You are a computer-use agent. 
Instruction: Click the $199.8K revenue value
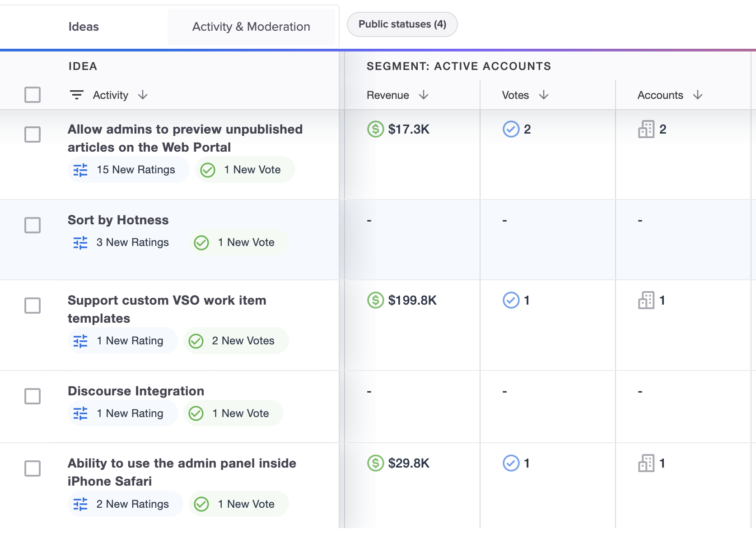click(412, 301)
